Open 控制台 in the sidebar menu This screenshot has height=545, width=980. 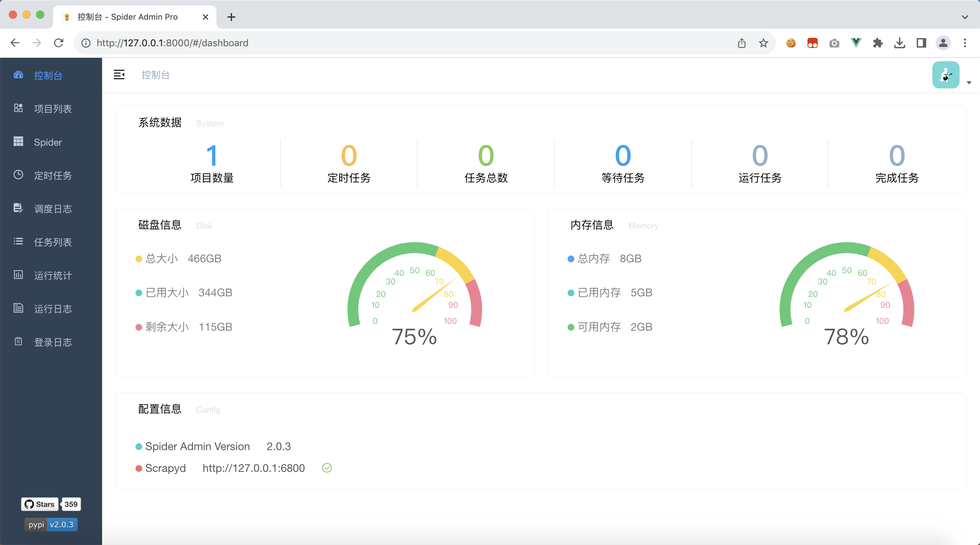51,75
